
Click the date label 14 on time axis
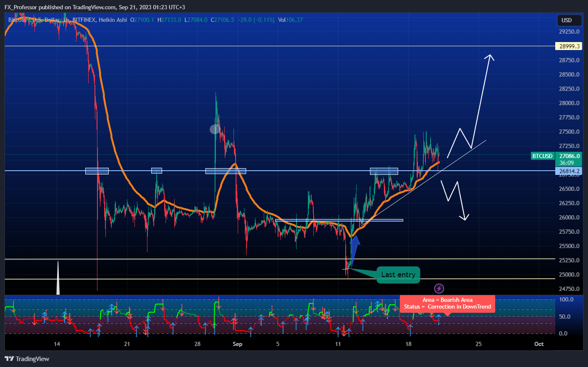pos(57,344)
